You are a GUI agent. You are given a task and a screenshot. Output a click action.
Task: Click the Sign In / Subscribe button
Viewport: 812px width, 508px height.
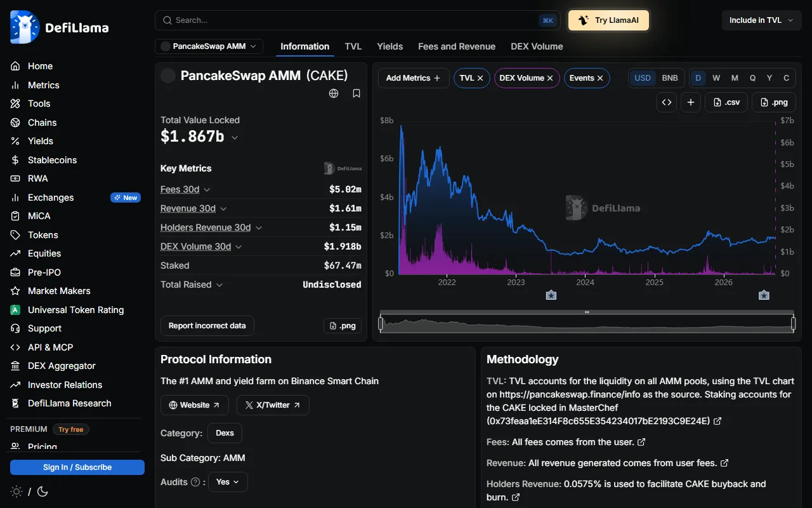point(77,467)
